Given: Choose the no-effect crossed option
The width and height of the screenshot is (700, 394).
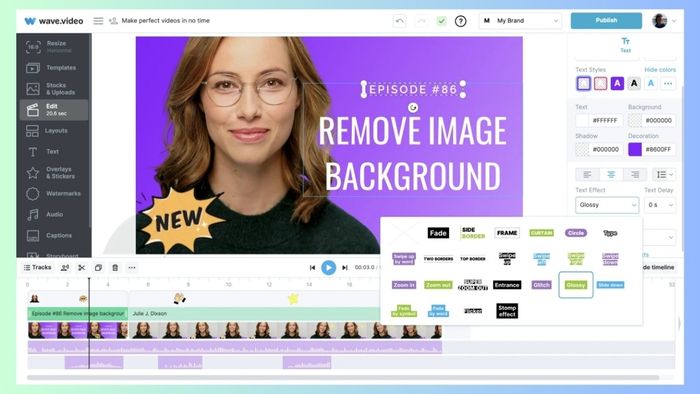Looking at the screenshot, I should [404, 233].
